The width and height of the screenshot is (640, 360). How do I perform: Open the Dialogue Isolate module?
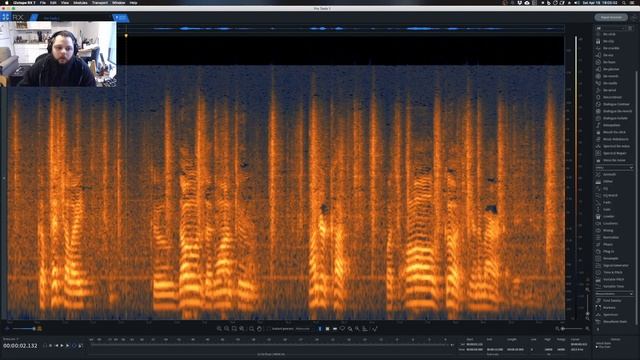pos(615,118)
